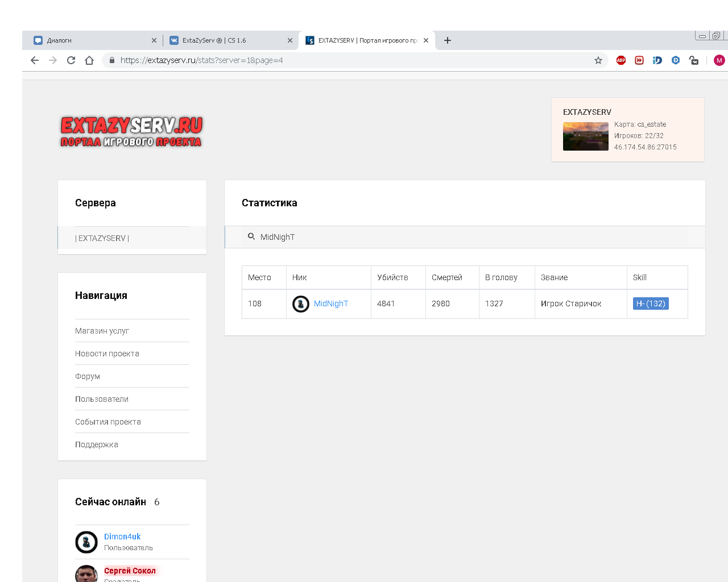Close the Диалоги tab

click(x=154, y=40)
